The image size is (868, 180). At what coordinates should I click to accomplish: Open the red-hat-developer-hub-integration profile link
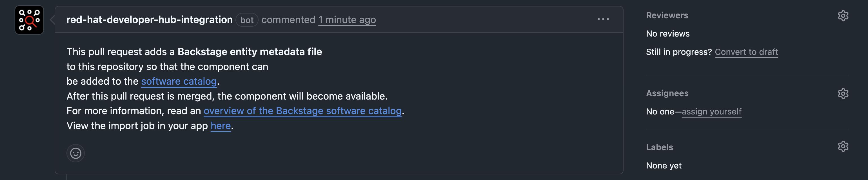tap(149, 20)
